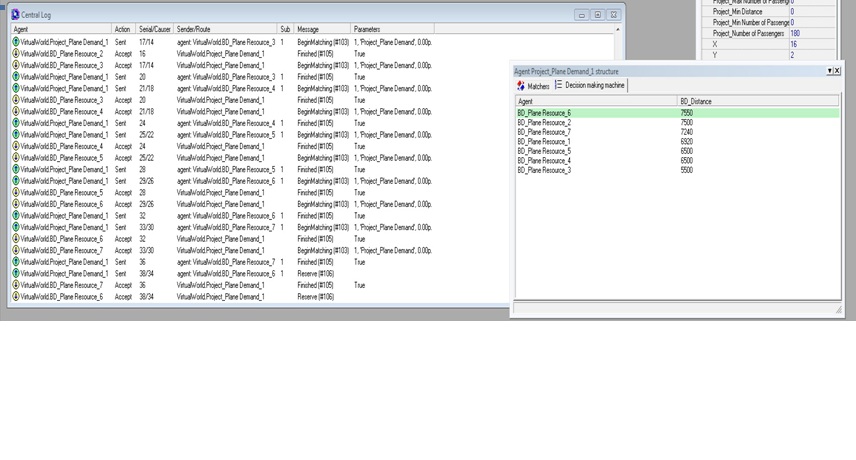Select the BD_Plane Resource_3 row in structure list
Viewport: 856px width, 460px height.
[677, 170]
